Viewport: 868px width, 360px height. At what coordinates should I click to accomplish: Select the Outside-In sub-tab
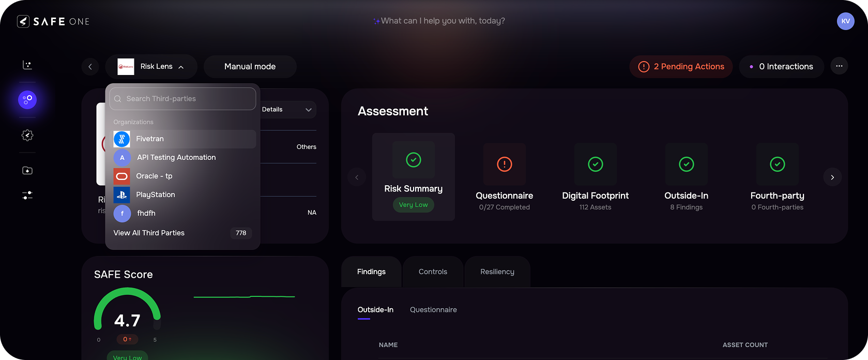(375, 310)
